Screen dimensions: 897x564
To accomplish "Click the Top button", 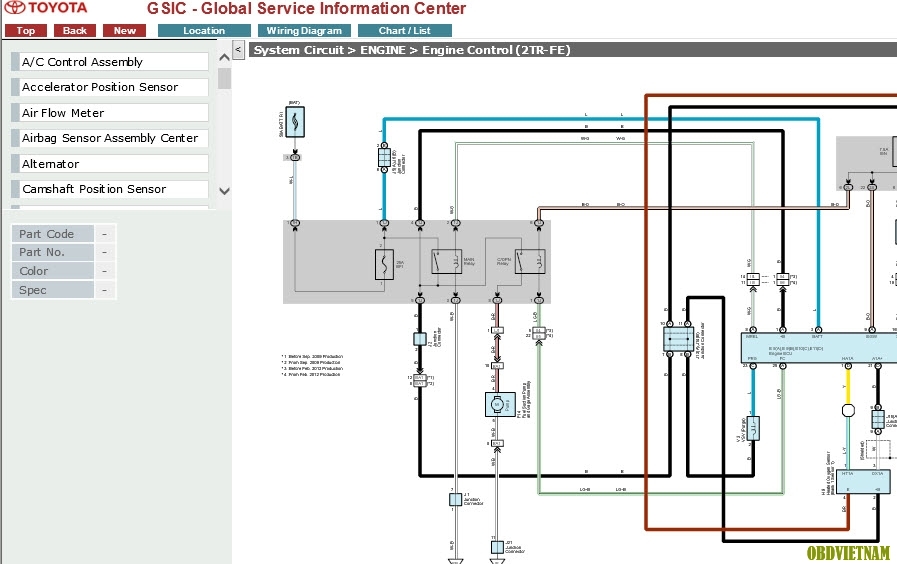I will point(26,31).
